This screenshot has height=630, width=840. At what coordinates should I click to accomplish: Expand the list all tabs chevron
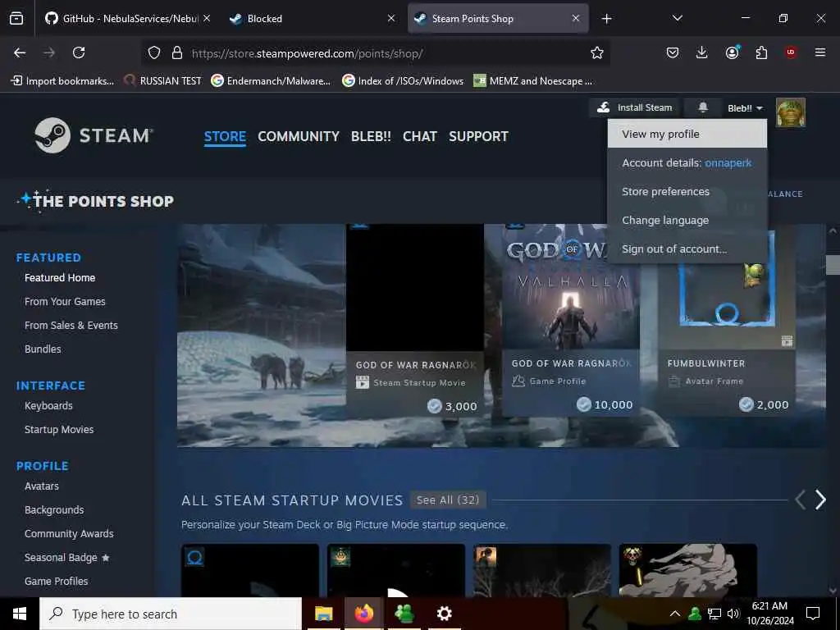(677, 18)
